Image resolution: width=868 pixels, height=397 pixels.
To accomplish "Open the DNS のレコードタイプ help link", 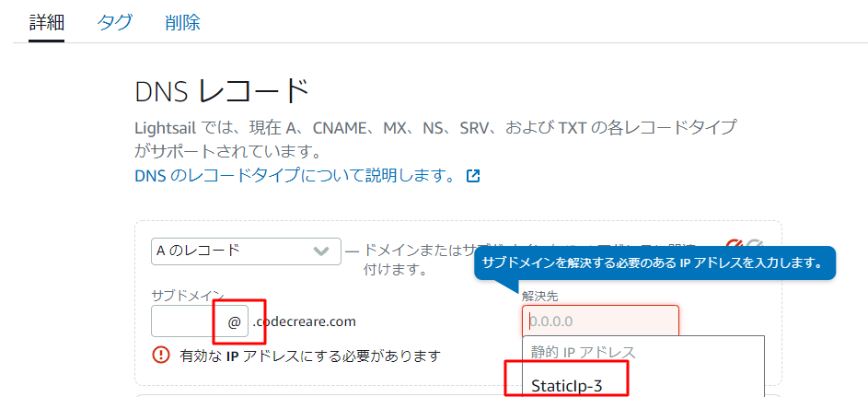I will pyautogui.click(x=295, y=175).
